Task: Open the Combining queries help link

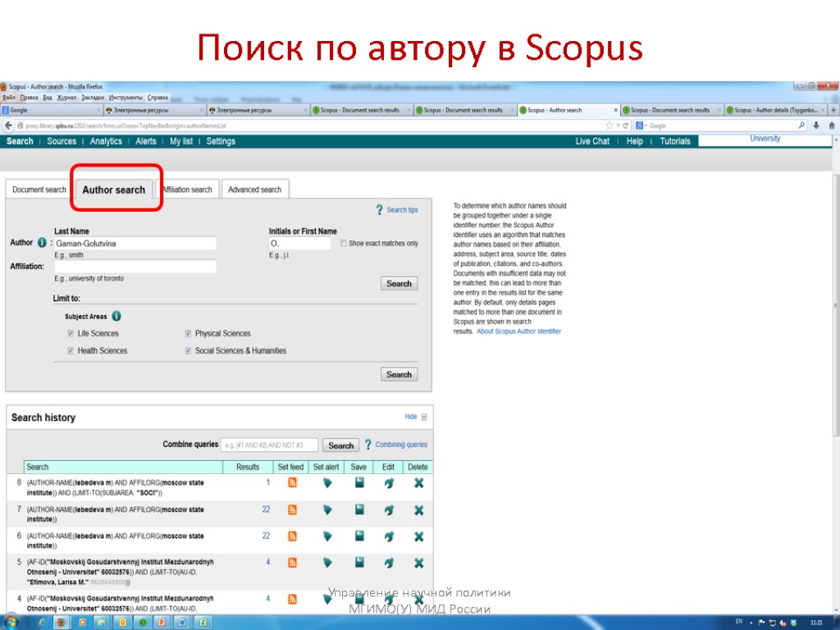Action: pos(400,445)
